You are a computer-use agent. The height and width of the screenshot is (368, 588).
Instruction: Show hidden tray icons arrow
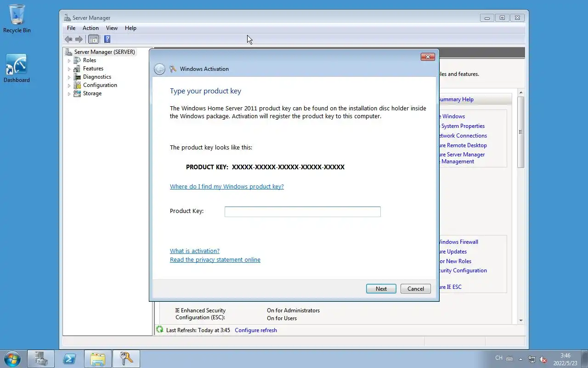coord(520,359)
